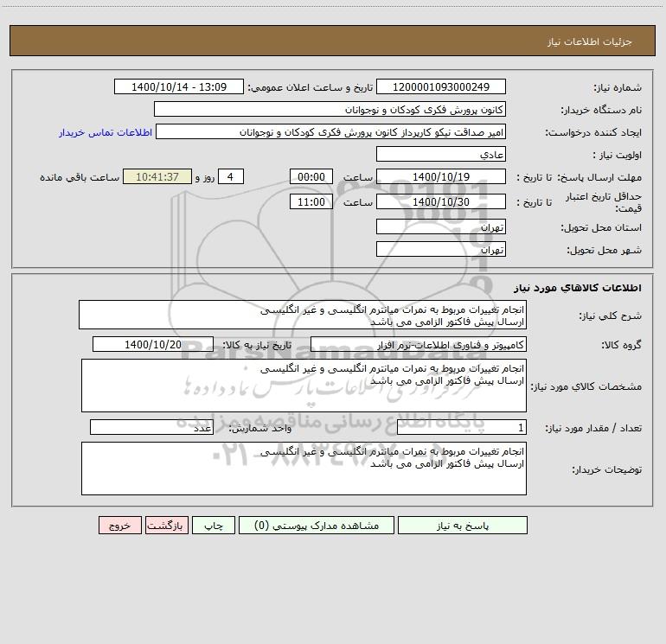
Task: Click goods need date 1400/10/20
Action: point(153,344)
